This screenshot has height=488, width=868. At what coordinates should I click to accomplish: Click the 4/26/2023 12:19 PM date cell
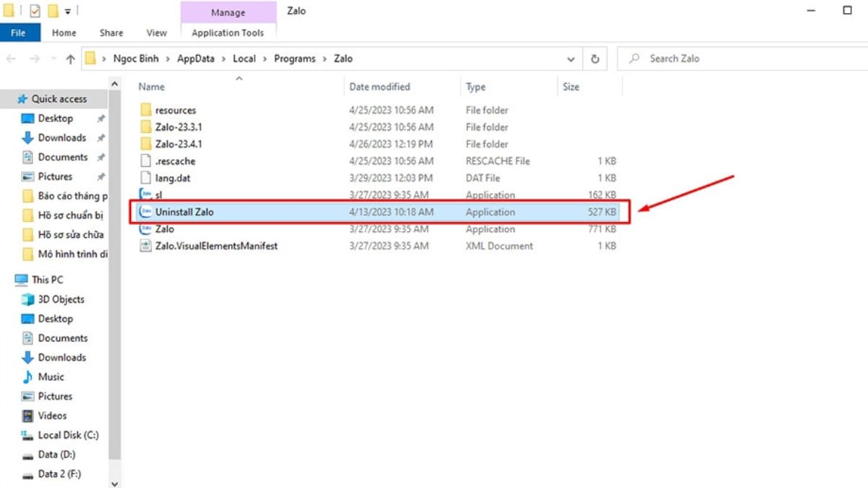pos(391,145)
